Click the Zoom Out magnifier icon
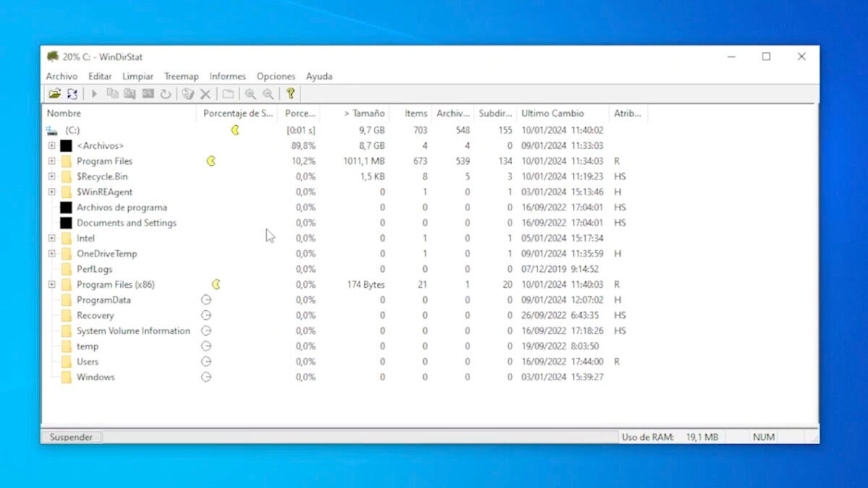The image size is (868, 488). (268, 94)
